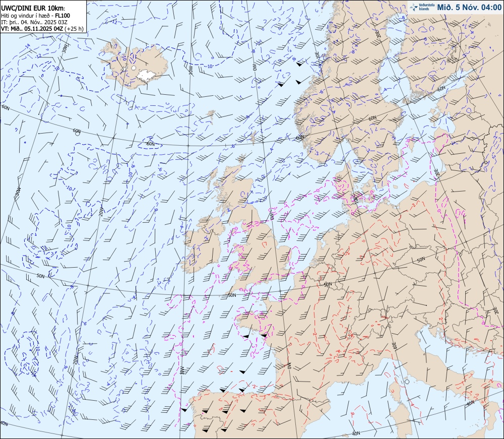This screenshot has height=439, width=504.
Task: Click the 'UWC/DINI EUR 10km:' title
Action: [x=33, y=9]
